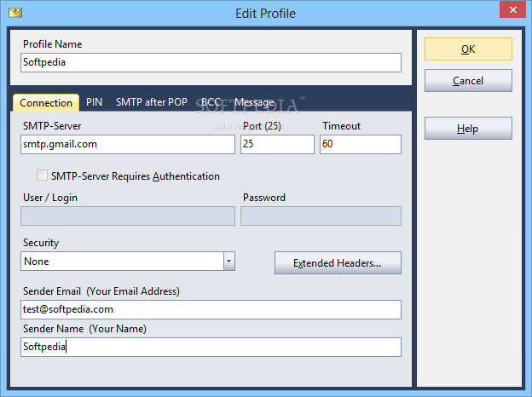Focus the Sender Email field
Viewport: 532px width, 397px height.
[x=211, y=309]
